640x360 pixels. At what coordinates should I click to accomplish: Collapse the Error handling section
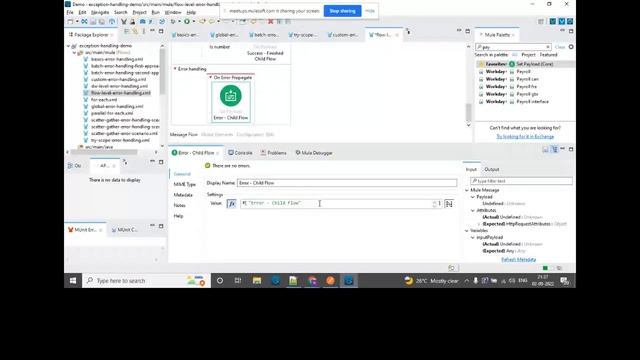click(x=175, y=69)
